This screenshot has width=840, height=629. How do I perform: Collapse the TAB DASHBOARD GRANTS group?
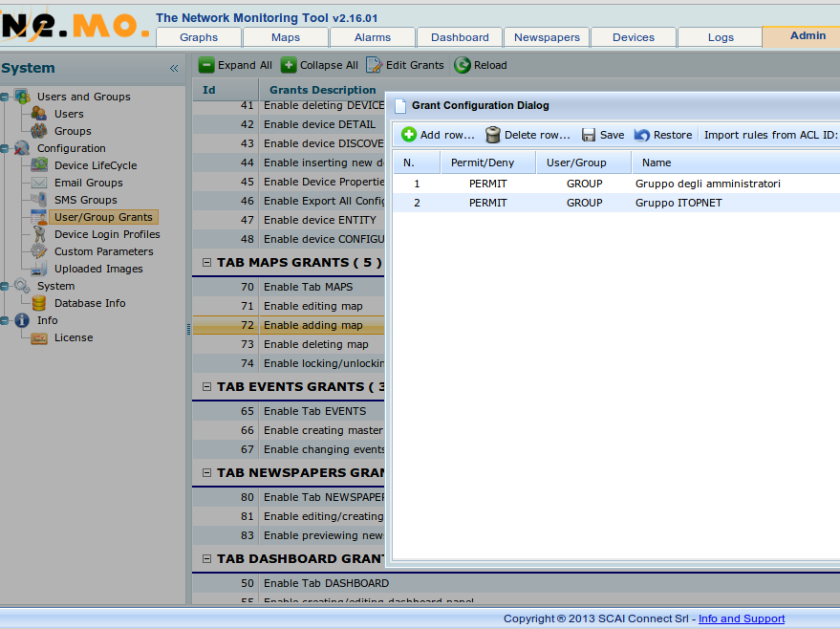206,559
